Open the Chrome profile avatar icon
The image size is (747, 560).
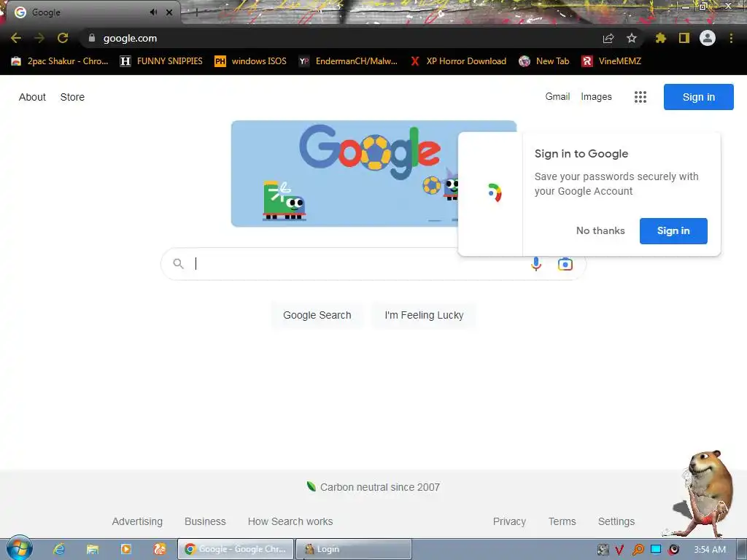coord(708,38)
